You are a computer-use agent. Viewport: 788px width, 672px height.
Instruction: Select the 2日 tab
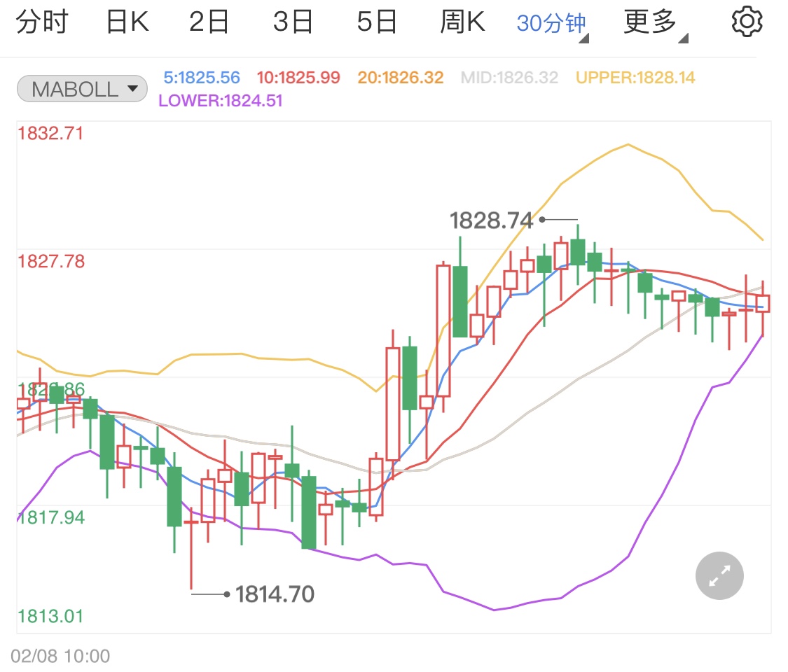pyautogui.click(x=209, y=22)
